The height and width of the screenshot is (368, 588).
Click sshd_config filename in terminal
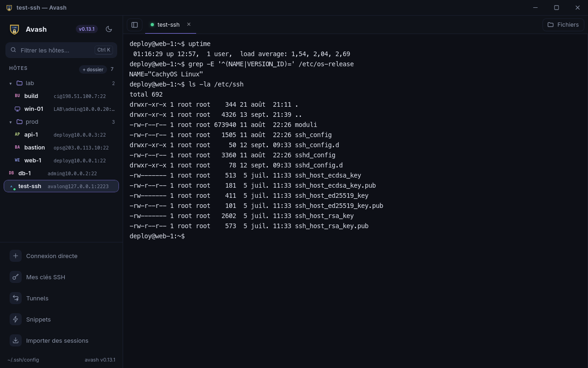315,155
